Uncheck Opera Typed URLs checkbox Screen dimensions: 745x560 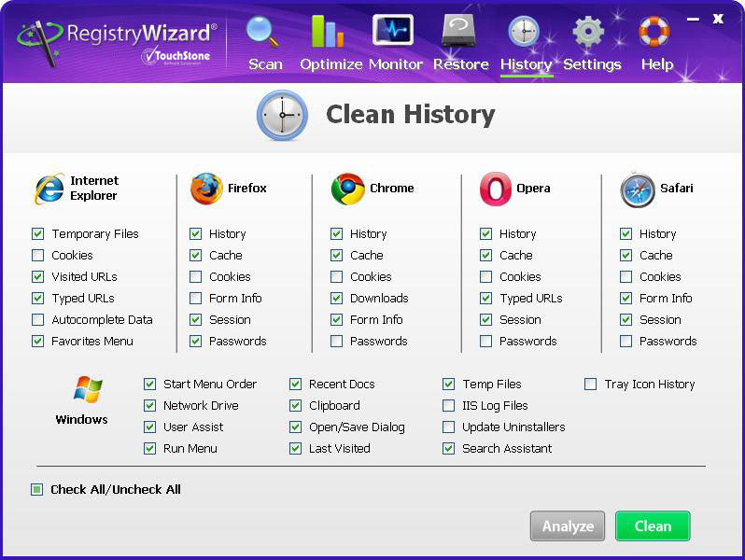pos(485,298)
